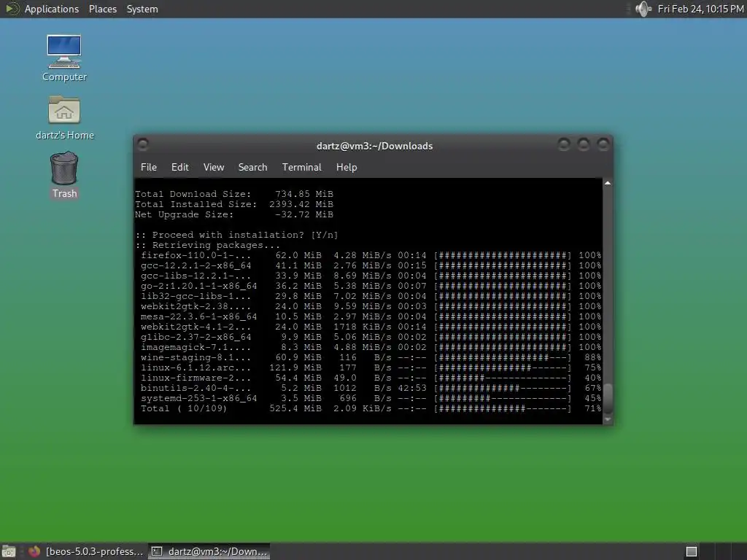Image resolution: width=747 pixels, height=560 pixels.
Task: Click the firefox-110.0-1 package line
Action: 371,255
